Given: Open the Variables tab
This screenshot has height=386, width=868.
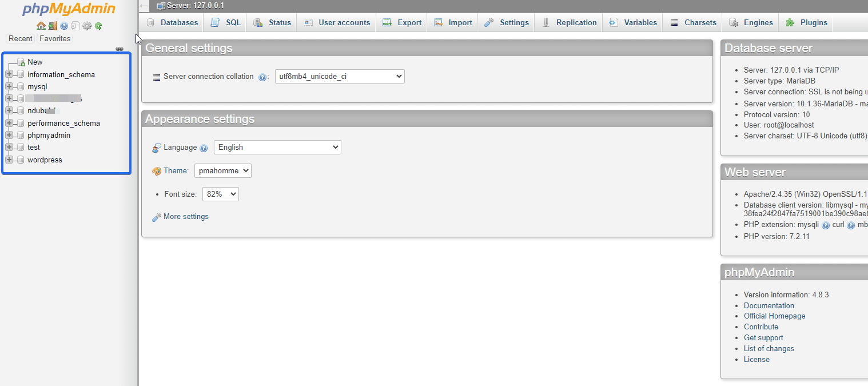Looking at the screenshot, I should point(633,22).
